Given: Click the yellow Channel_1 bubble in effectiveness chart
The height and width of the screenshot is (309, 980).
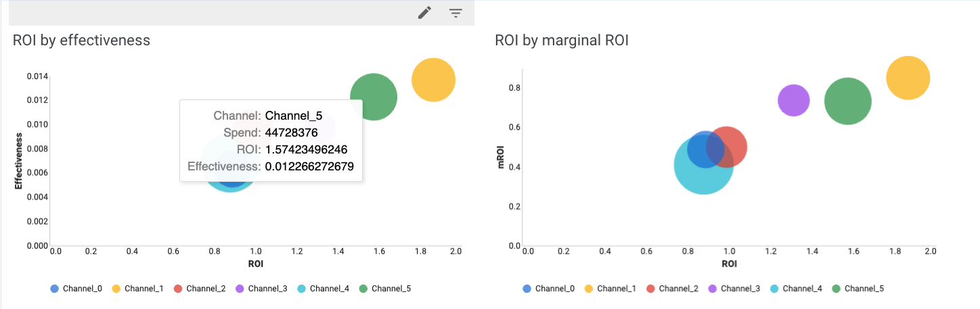Looking at the screenshot, I should click(433, 80).
